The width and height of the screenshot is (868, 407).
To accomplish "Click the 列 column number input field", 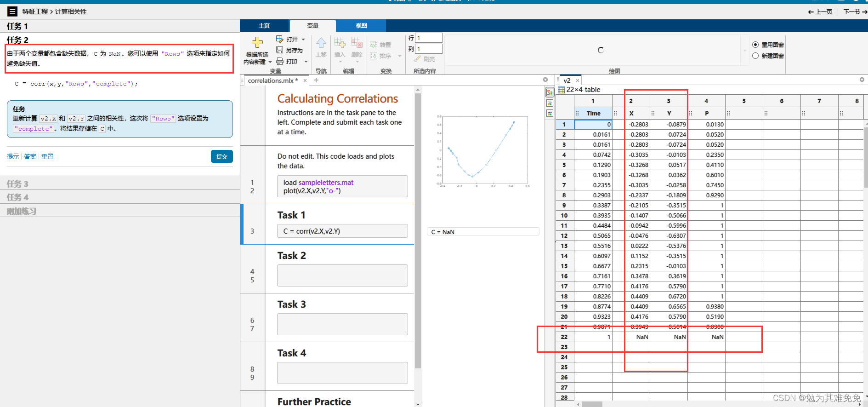I will point(429,49).
